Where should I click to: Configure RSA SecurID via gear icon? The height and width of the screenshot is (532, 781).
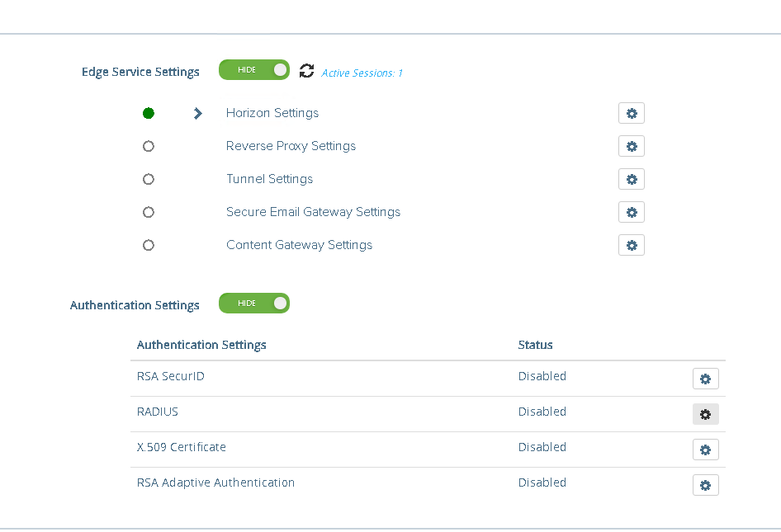[705, 379]
